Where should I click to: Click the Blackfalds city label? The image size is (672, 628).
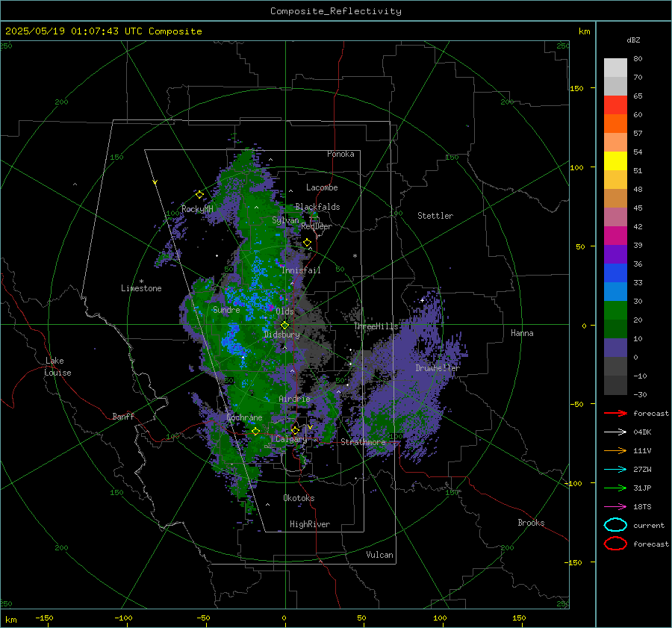point(317,207)
